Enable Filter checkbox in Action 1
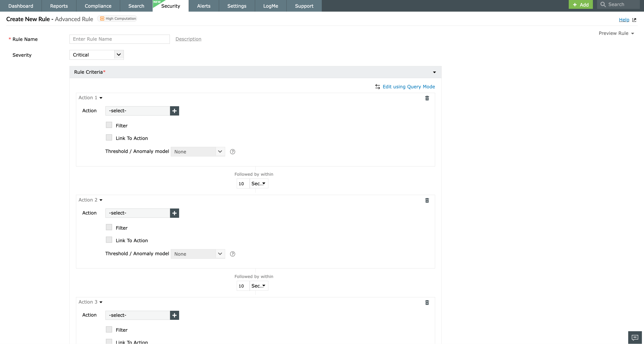The image size is (644, 344). (109, 125)
